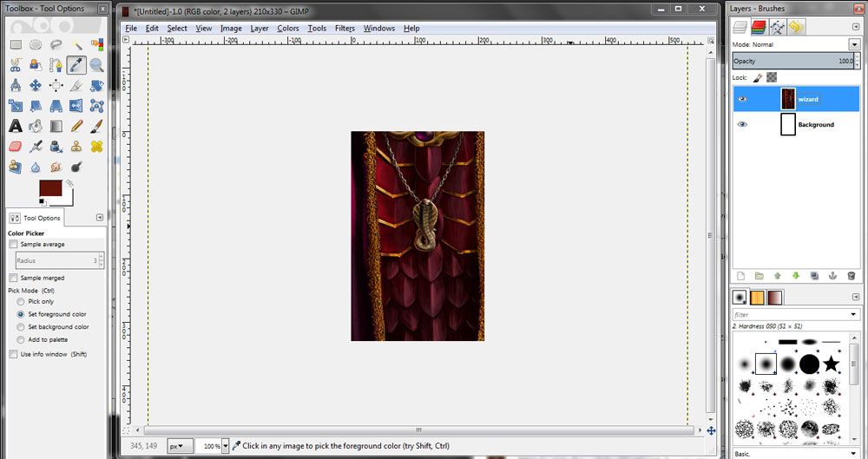
Task: Select the Flip tool
Action: click(x=76, y=105)
